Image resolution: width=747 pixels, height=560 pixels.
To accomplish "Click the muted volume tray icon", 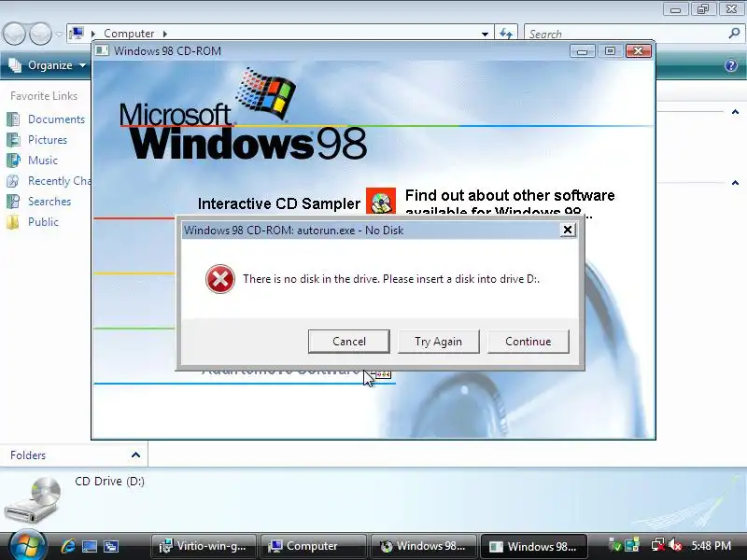I will pyautogui.click(x=674, y=545).
